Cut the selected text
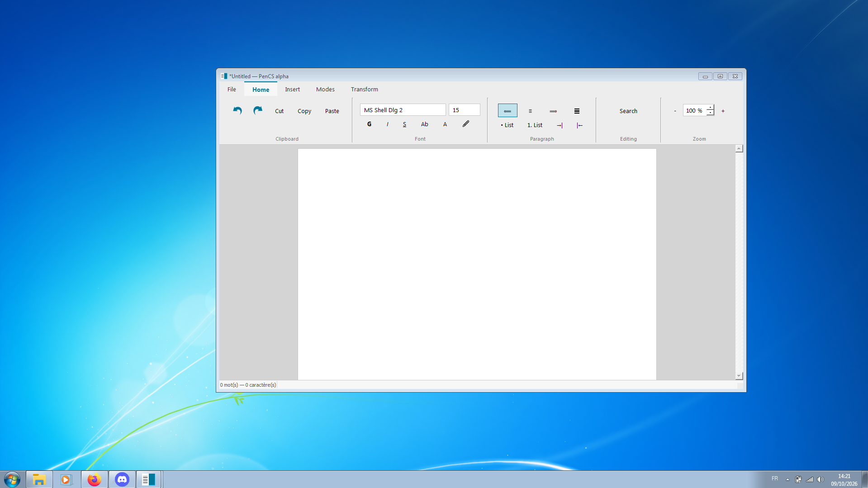The height and width of the screenshot is (488, 868). click(279, 111)
